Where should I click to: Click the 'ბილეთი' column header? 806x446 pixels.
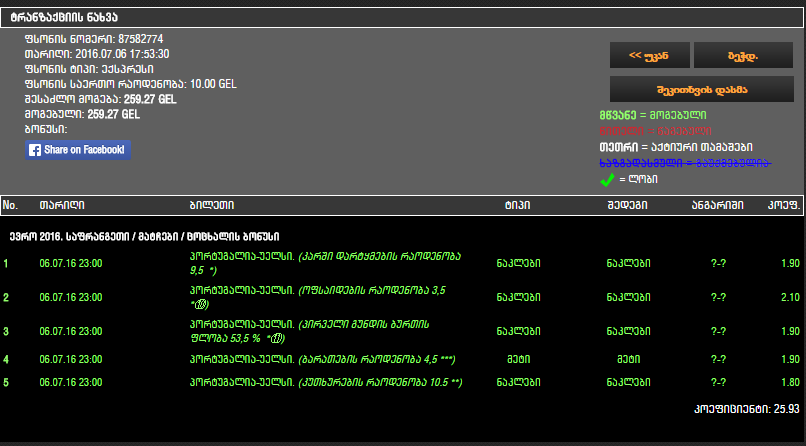[x=212, y=206]
